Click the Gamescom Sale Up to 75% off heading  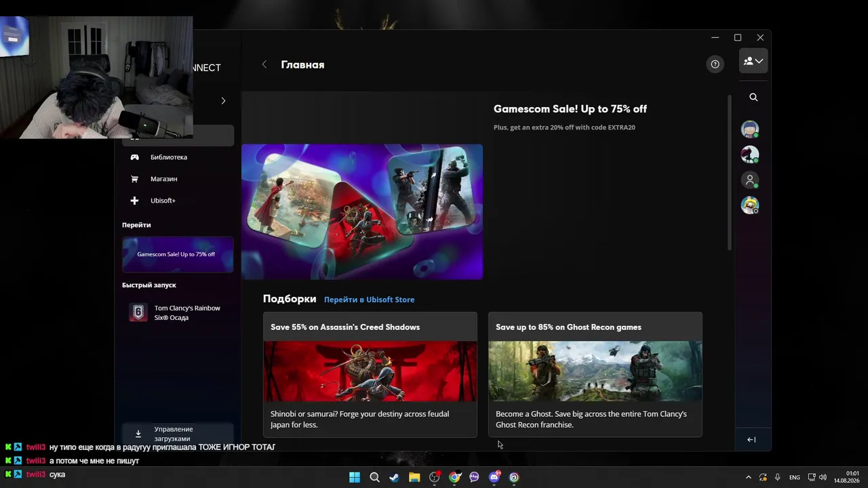(x=570, y=109)
